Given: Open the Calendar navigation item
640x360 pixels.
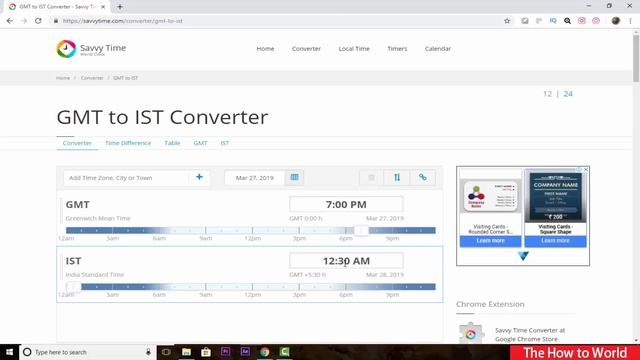Looking at the screenshot, I should click(x=438, y=49).
